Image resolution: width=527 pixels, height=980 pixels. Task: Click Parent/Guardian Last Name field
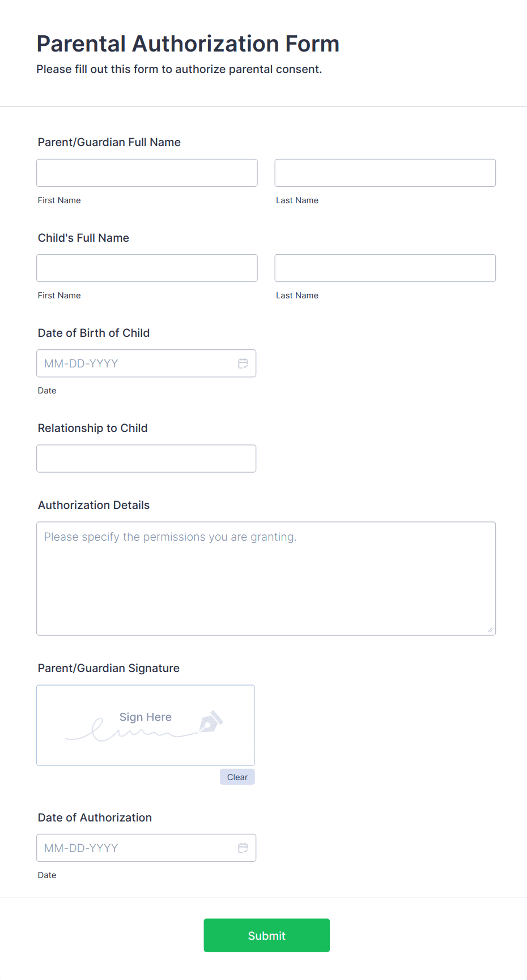[x=385, y=173]
